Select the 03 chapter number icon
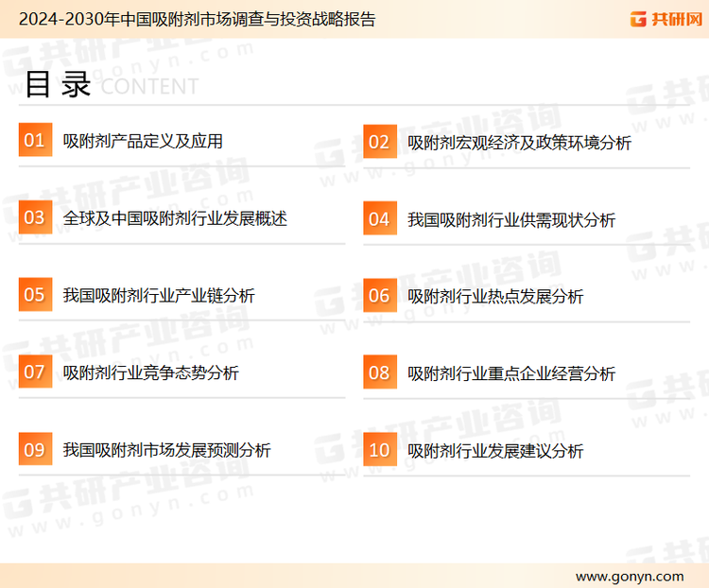This screenshot has height=588, width=709. (x=35, y=218)
